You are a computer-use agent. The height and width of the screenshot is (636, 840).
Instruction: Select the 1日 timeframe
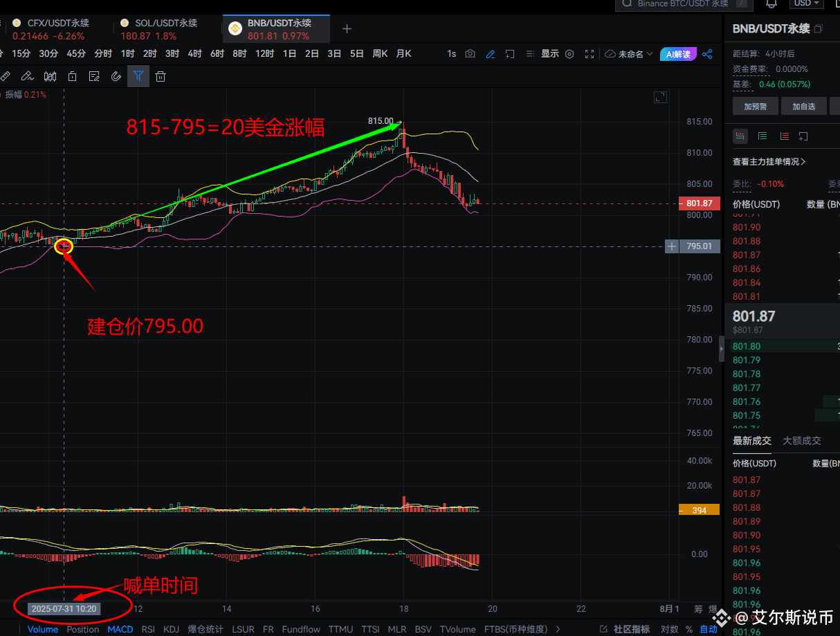[x=290, y=54]
